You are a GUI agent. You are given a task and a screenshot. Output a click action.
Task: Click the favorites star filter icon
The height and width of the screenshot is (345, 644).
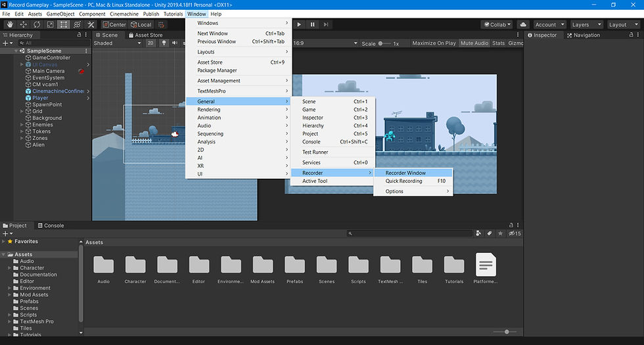click(x=500, y=233)
